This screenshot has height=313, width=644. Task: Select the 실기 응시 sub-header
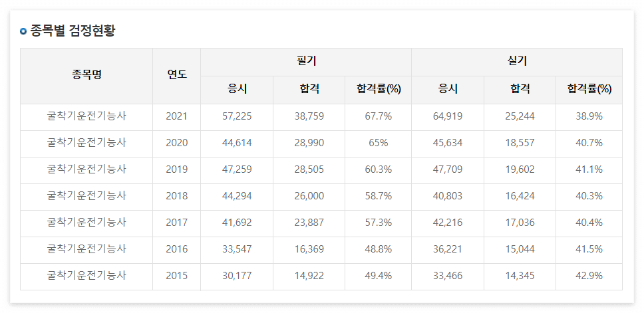[448, 89]
